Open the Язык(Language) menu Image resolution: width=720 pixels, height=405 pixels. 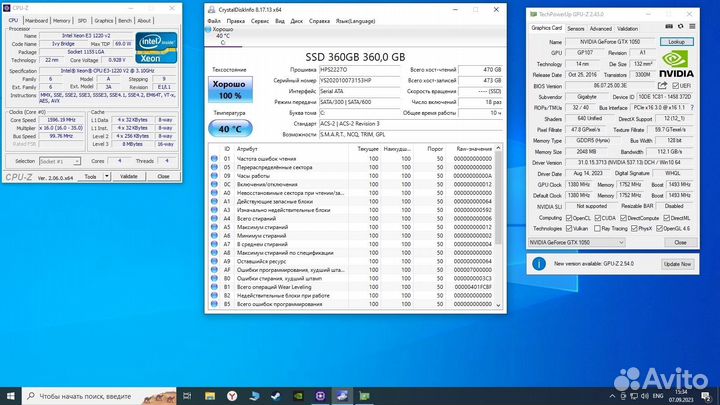tap(355, 21)
